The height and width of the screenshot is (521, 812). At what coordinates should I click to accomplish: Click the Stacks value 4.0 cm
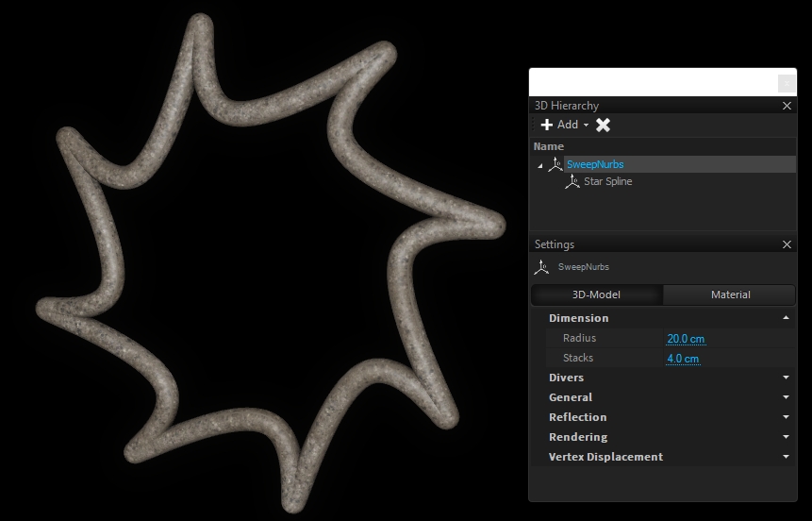(x=683, y=359)
